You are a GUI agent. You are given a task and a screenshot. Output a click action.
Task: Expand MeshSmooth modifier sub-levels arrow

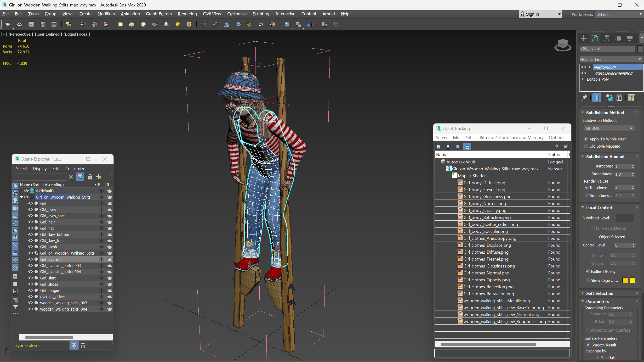click(590, 67)
